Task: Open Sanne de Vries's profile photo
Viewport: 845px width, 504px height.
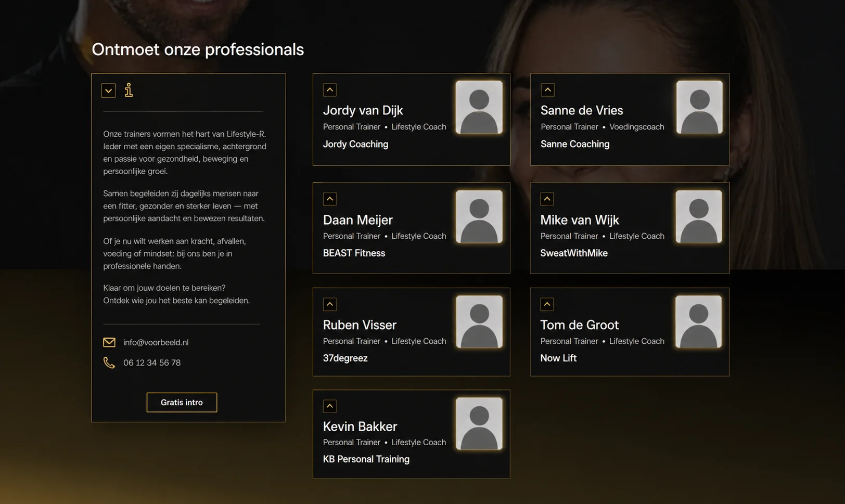Action: [699, 107]
